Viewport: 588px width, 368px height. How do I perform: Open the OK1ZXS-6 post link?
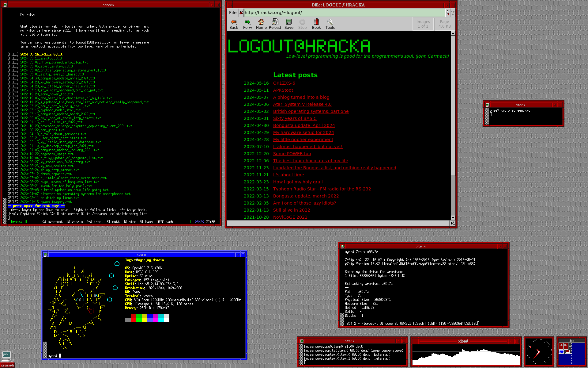pos(284,83)
